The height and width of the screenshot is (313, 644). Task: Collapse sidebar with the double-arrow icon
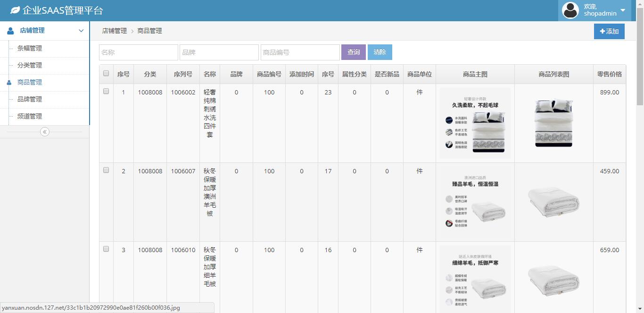point(45,132)
